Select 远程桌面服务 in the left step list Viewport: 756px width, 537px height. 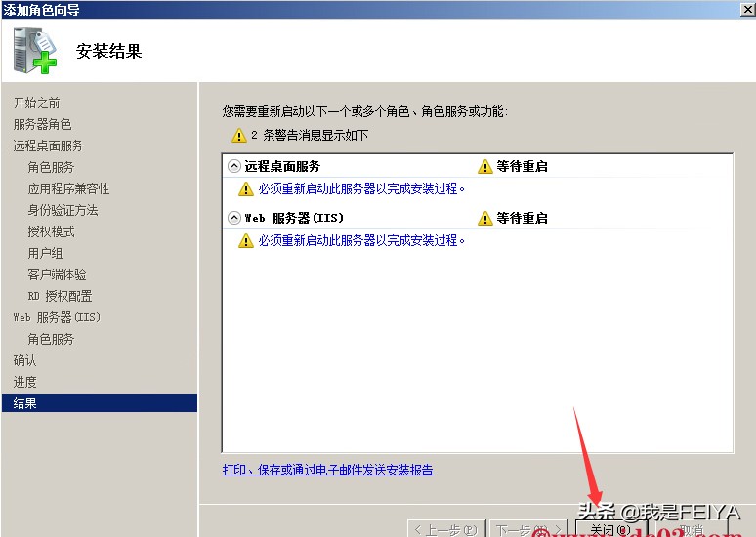(48, 145)
